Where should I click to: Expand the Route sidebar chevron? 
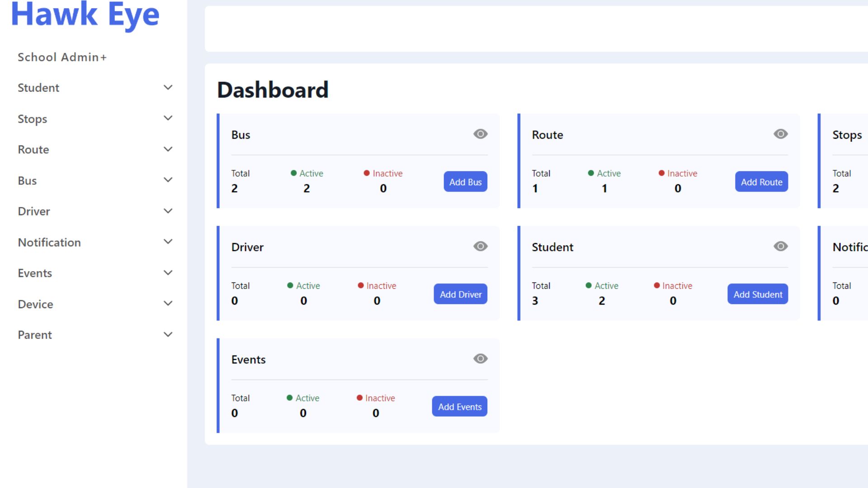pos(168,150)
